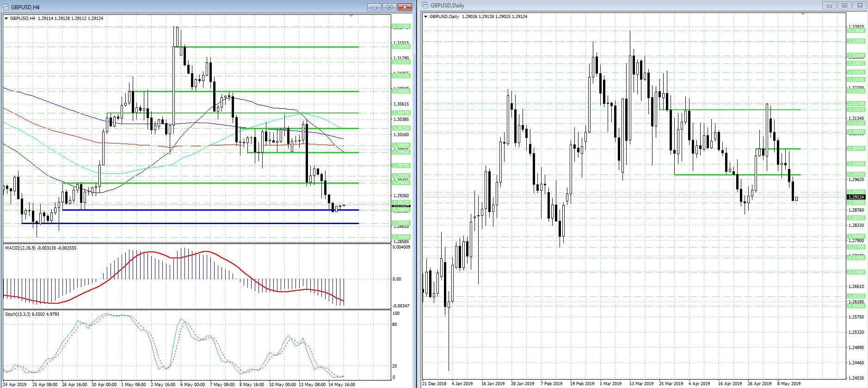Click the GBPUSD,Daily window chart icon
The width and height of the screenshot is (868, 388).
[x=425, y=6]
